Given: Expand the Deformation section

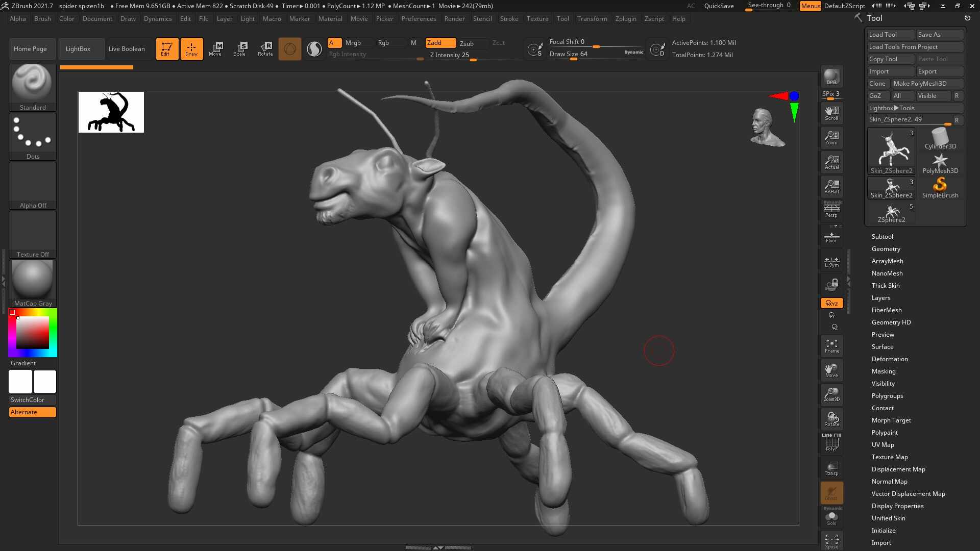Looking at the screenshot, I should 889,359.
